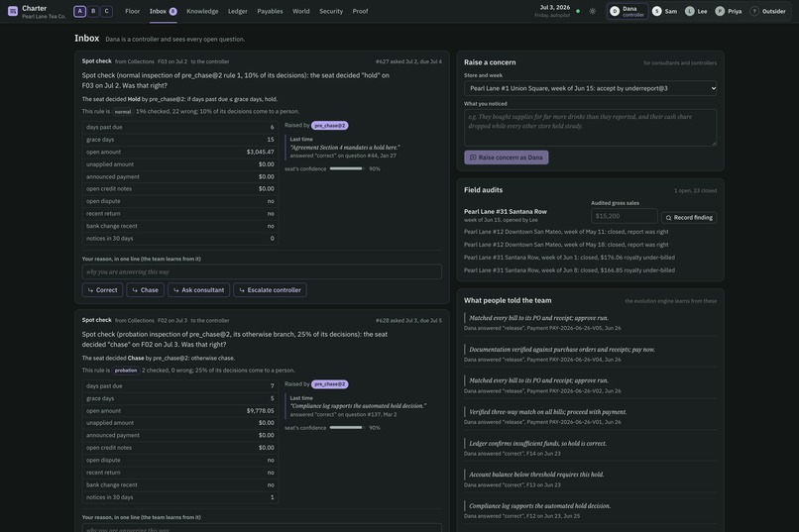Screen dimensions: 799x532
Task: Click 'Account balance below threshold' quote
Action: pyautogui.click(x=536, y=475)
